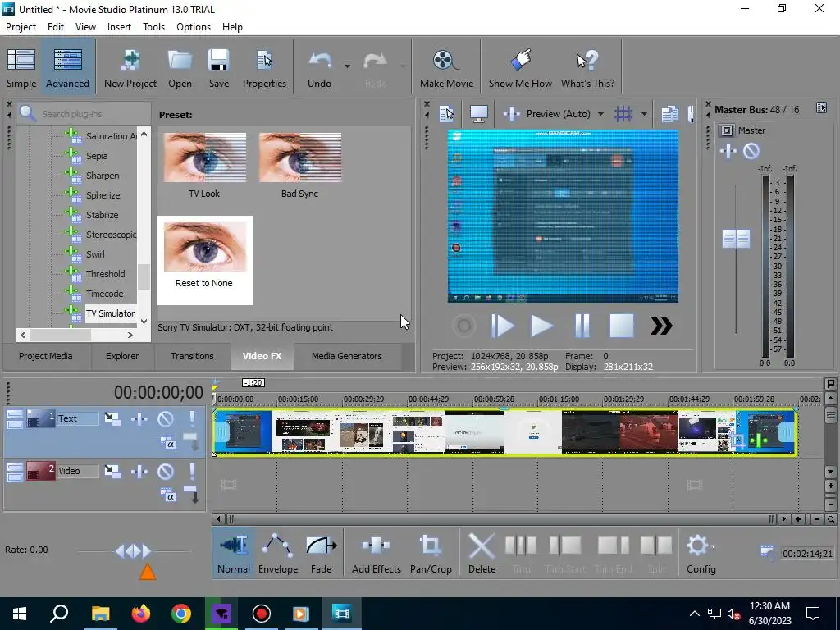Open Text track FX icon
The height and width of the screenshot is (630, 840).
pyautogui.click(x=139, y=419)
